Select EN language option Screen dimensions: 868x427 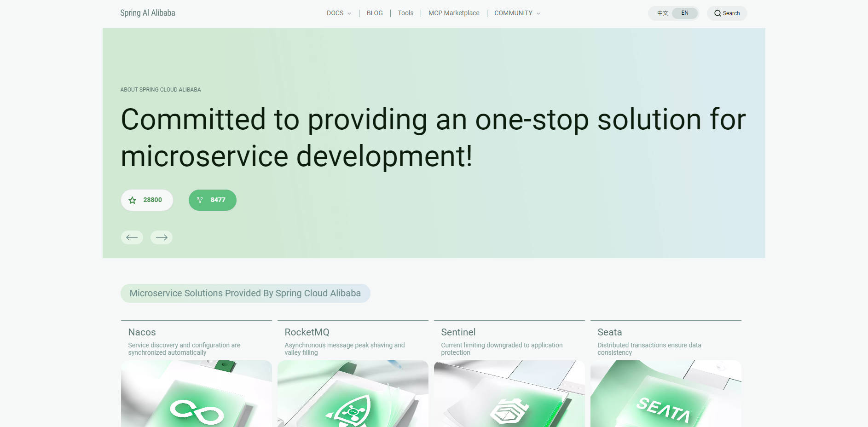coord(685,13)
